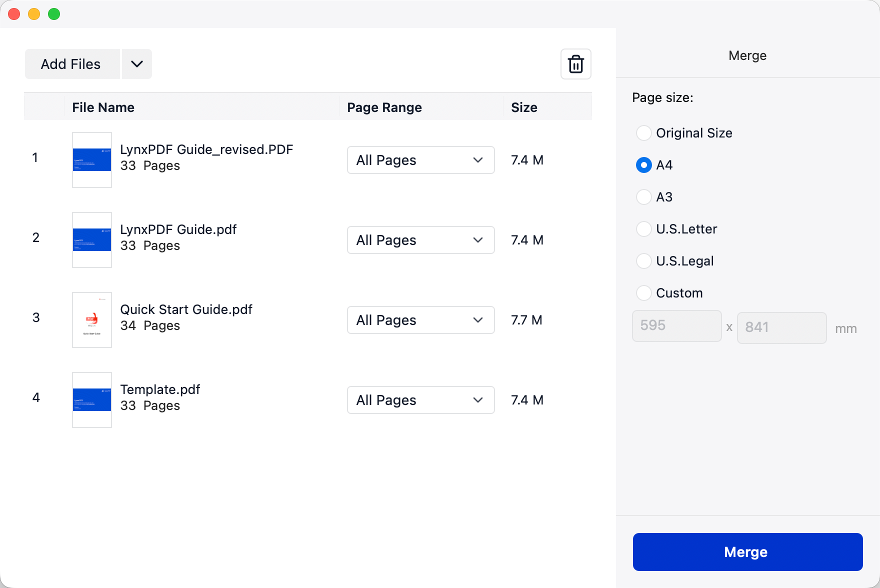This screenshot has width=880, height=588.
Task: Click the custom height field showing 841
Action: (x=781, y=327)
